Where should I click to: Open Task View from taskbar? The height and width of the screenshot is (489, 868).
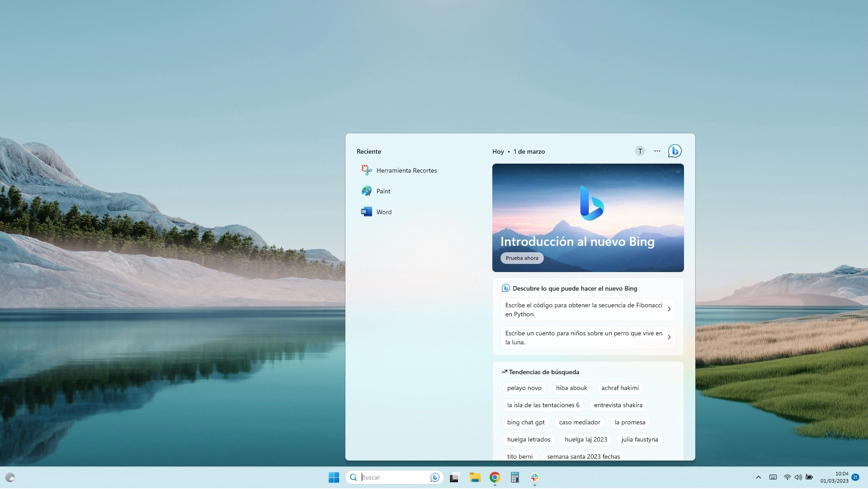[x=455, y=477]
